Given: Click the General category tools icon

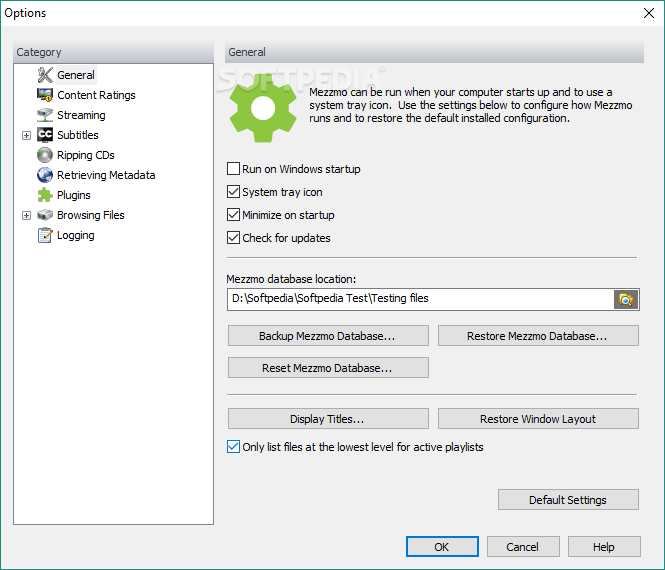Looking at the screenshot, I should click(x=45, y=75).
